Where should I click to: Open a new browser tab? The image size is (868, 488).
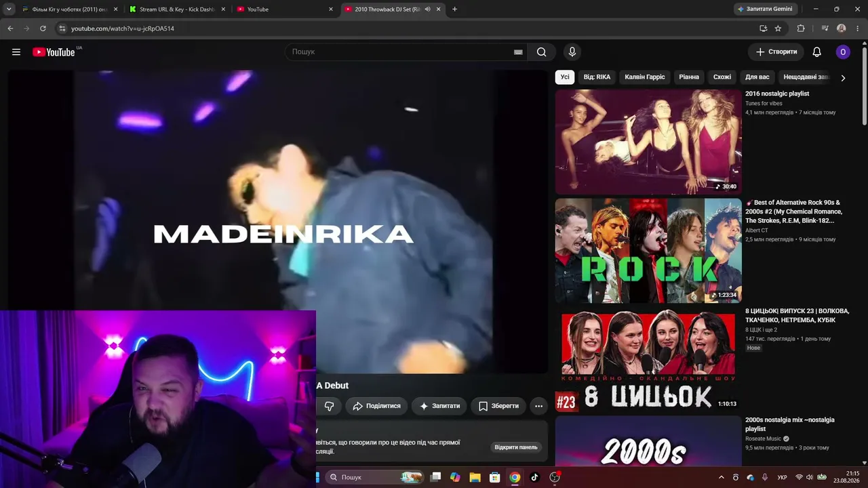pyautogui.click(x=454, y=9)
